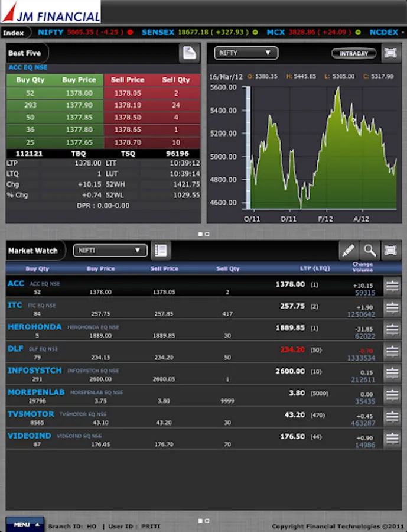Click the magnifier search icon in Market Watch
Viewport: 407px width, 532px height.
pos(370,251)
